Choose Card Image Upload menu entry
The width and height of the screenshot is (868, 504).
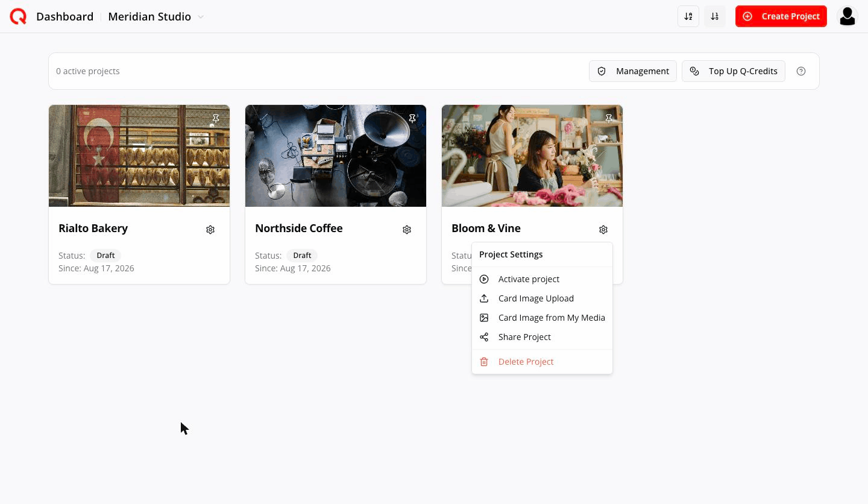[x=542, y=298]
